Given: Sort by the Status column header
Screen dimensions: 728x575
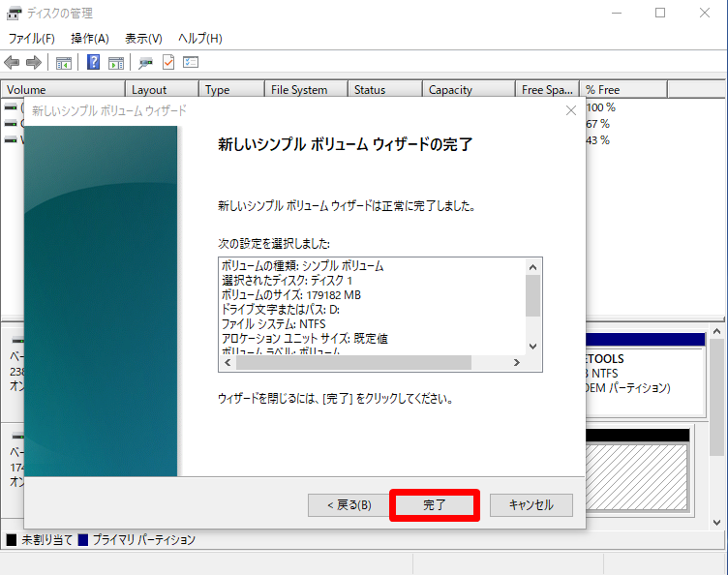Looking at the screenshot, I should click(x=385, y=90).
